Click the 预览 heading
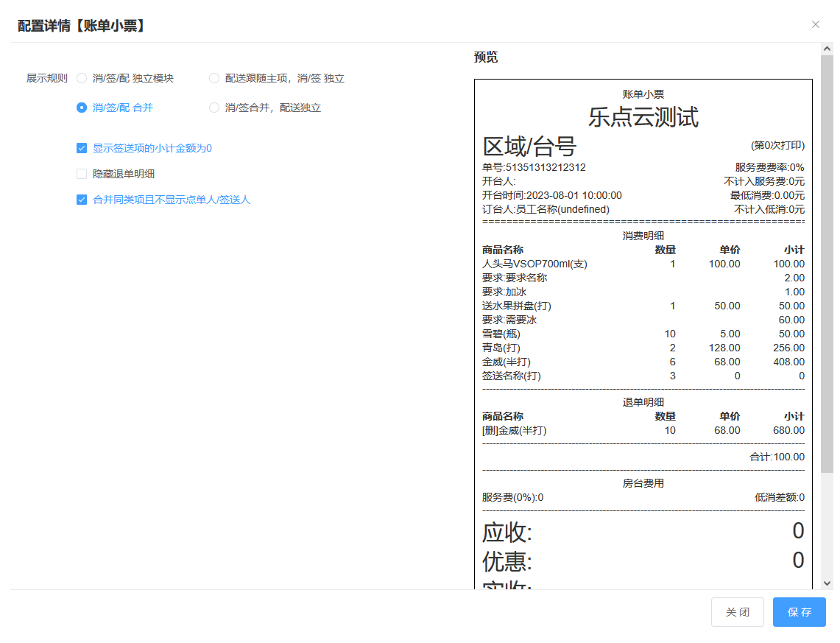Image resolution: width=840 pixels, height=643 pixels. pyautogui.click(x=486, y=57)
